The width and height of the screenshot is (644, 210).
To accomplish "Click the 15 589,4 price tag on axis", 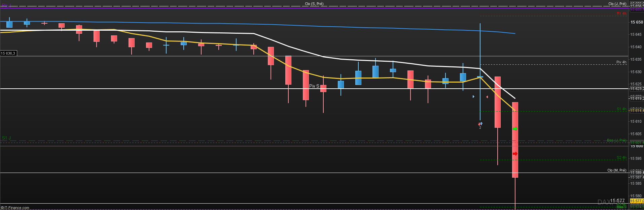I will [x=637, y=173].
